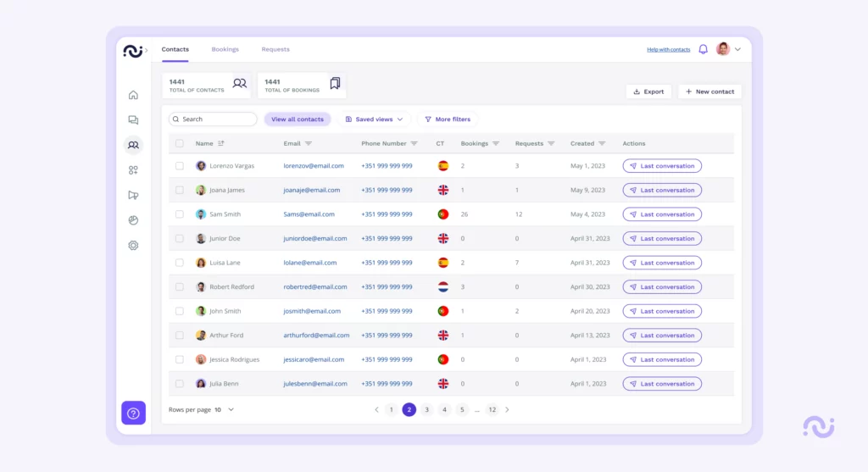868x472 pixels.
Task: Click the Contacts people icon in sidebar
Action: tap(133, 145)
